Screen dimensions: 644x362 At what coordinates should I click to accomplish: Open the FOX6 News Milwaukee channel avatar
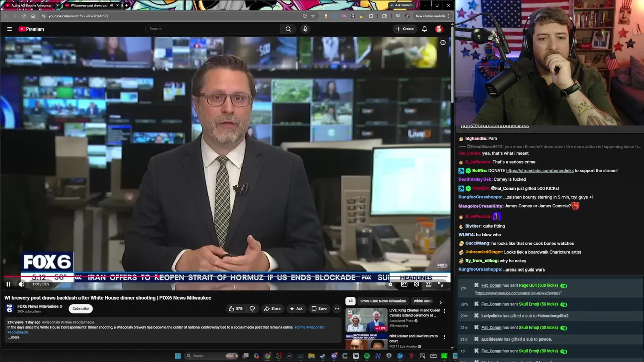(x=9, y=309)
